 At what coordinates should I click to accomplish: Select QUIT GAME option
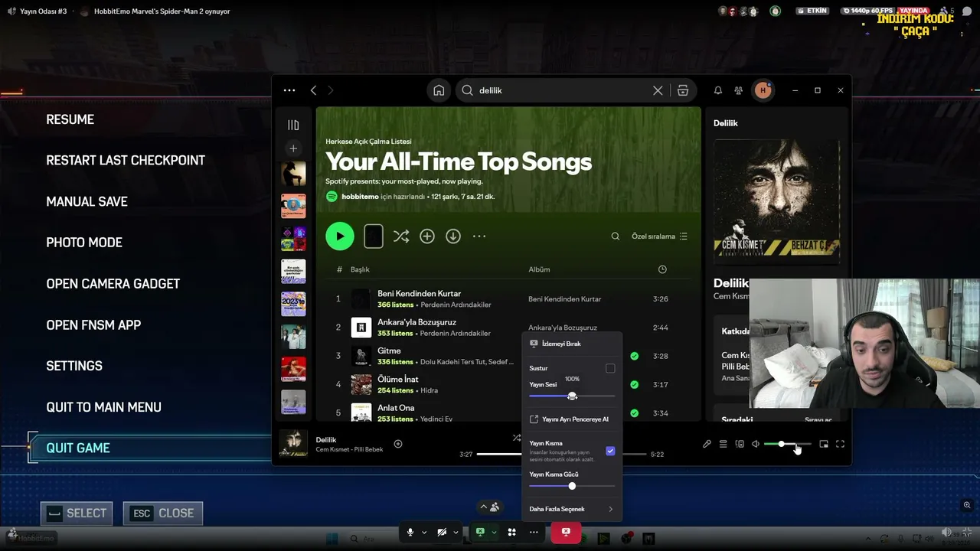click(x=78, y=448)
